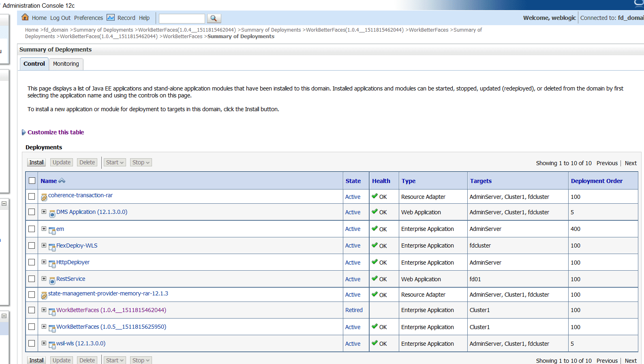Click the RestService web app icon
Image resolution: width=644 pixels, height=364 pixels.
[52, 281]
